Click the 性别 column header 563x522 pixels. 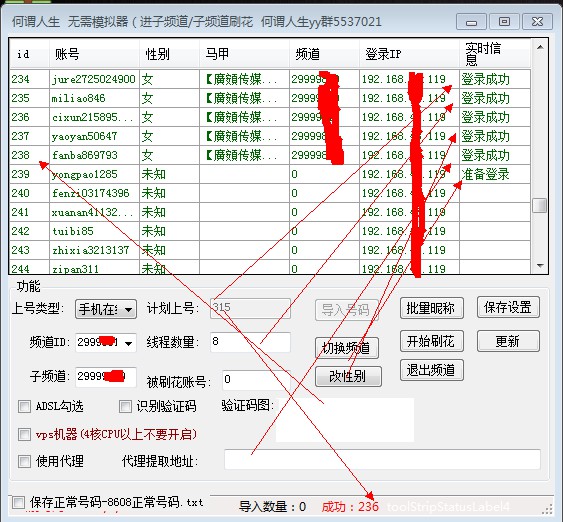(x=169, y=54)
